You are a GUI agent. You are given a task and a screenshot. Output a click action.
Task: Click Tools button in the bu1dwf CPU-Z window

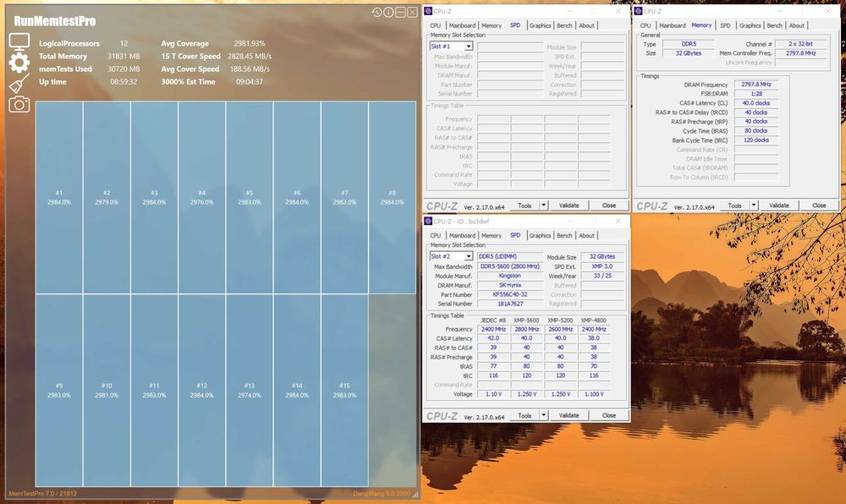(525, 415)
